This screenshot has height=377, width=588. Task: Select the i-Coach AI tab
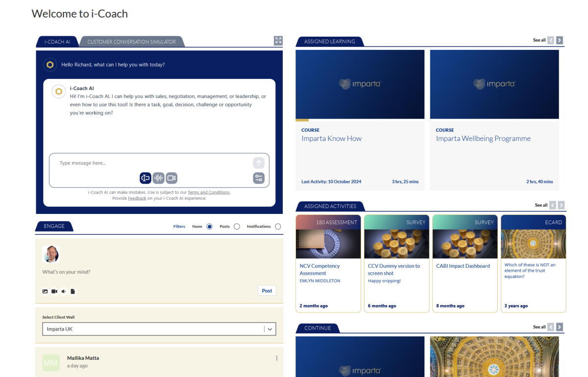pos(57,42)
